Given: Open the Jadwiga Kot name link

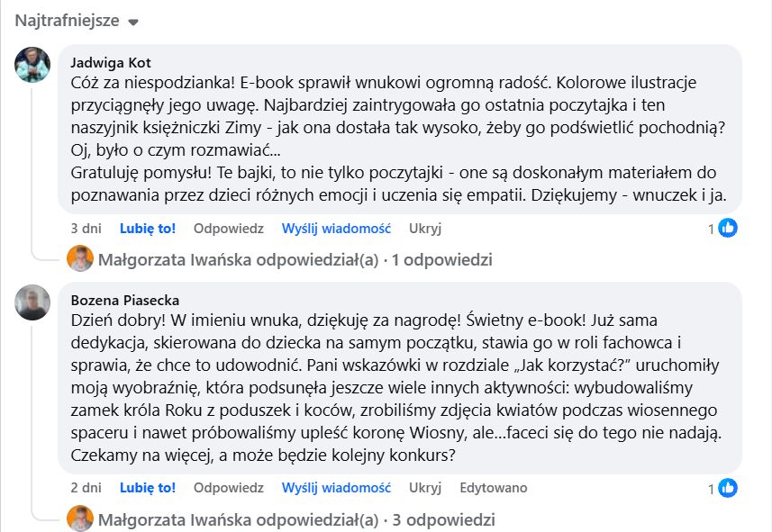Looking at the screenshot, I should click(111, 62).
